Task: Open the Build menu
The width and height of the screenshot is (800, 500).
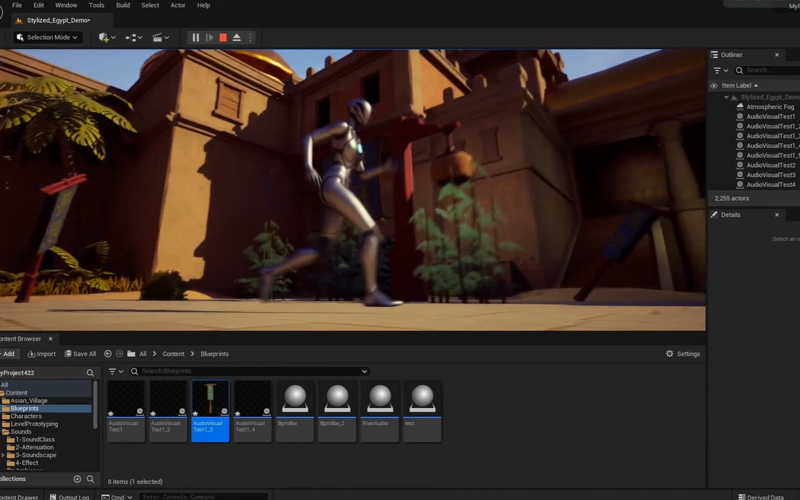Action: click(123, 5)
